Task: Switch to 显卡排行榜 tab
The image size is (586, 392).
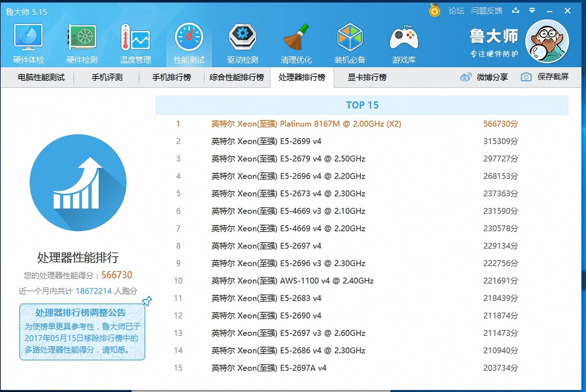Action: point(367,77)
